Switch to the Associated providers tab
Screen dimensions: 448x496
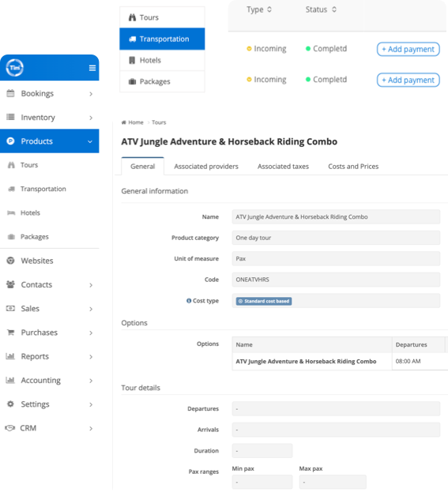[x=206, y=167]
